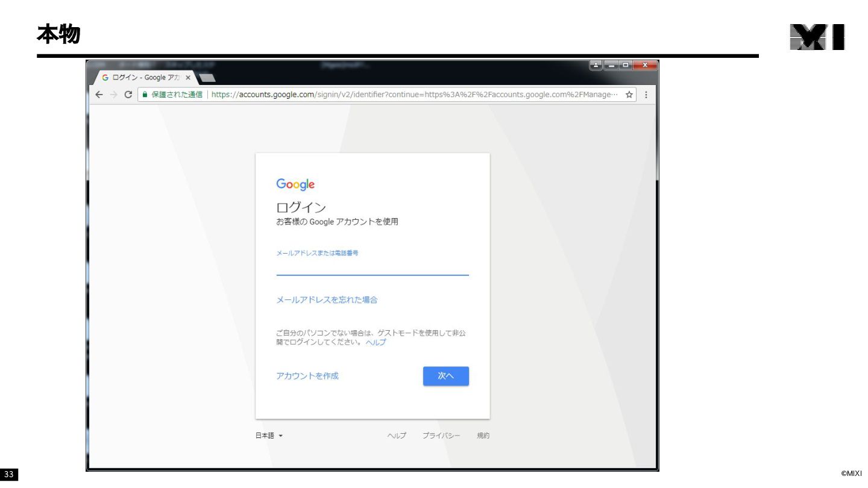868x488 pixels.
Task: Click the browser forward arrow
Action: point(114,95)
